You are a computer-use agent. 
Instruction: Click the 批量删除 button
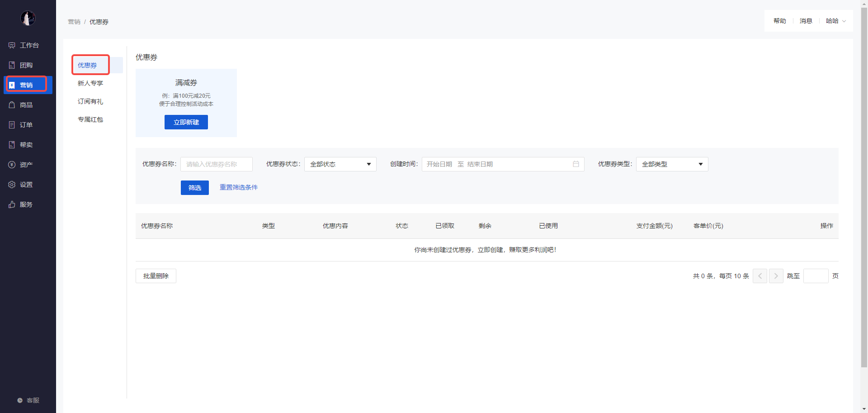pyautogui.click(x=156, y=276)
